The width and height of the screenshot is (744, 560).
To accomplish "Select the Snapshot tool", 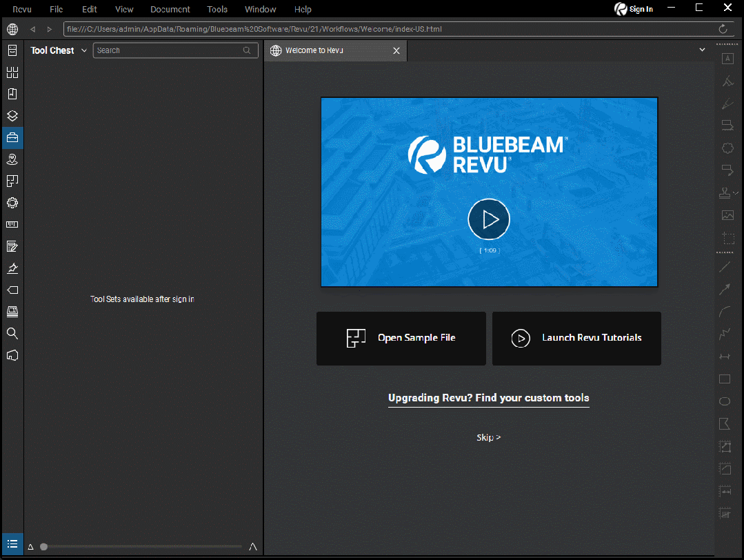I will [x=727, y=239].
